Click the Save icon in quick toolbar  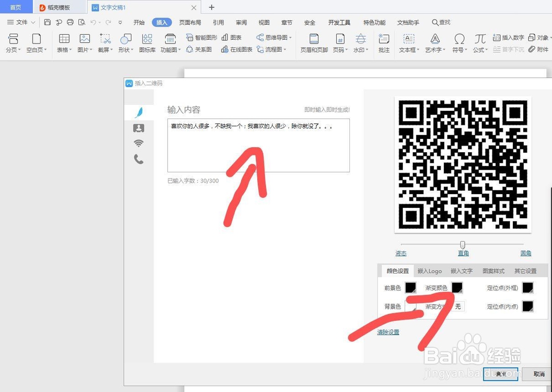(47, 22)
